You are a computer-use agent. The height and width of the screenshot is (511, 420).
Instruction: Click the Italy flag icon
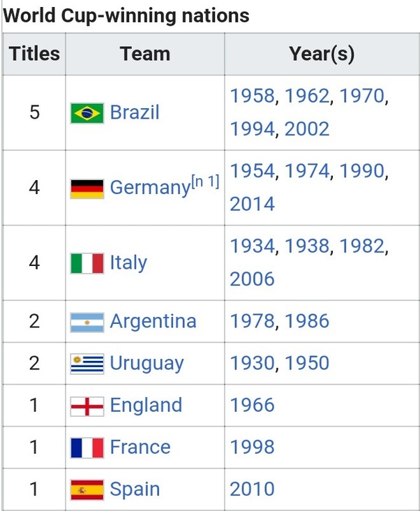(x=87, y=263)
